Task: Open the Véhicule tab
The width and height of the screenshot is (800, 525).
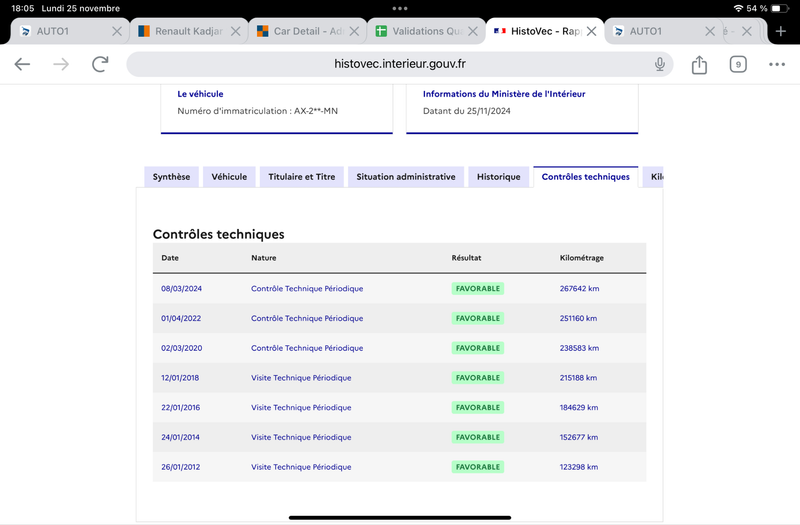Action: (x=229, y=177)
